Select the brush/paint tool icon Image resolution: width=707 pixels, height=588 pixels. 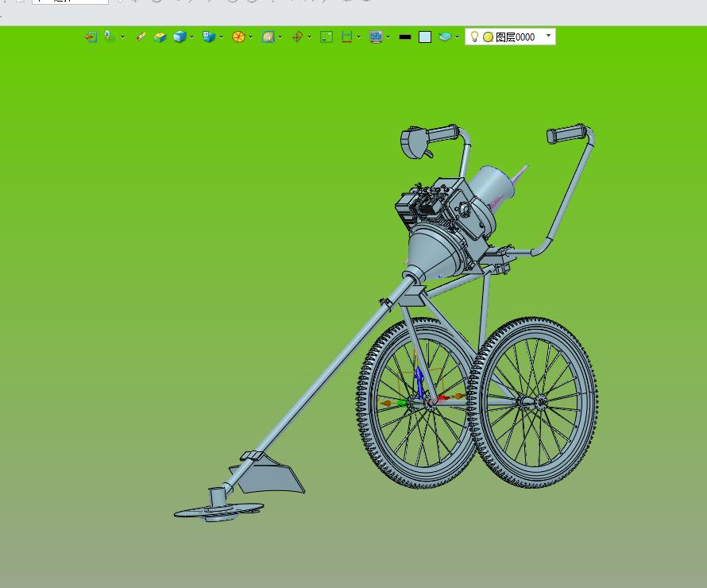point(141,37)
